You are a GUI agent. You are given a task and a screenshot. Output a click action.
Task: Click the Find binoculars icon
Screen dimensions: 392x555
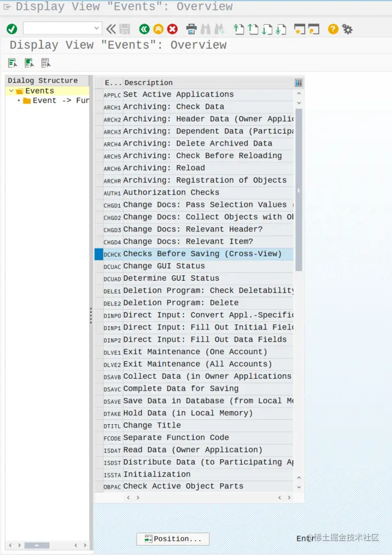[x=206, y=29]
